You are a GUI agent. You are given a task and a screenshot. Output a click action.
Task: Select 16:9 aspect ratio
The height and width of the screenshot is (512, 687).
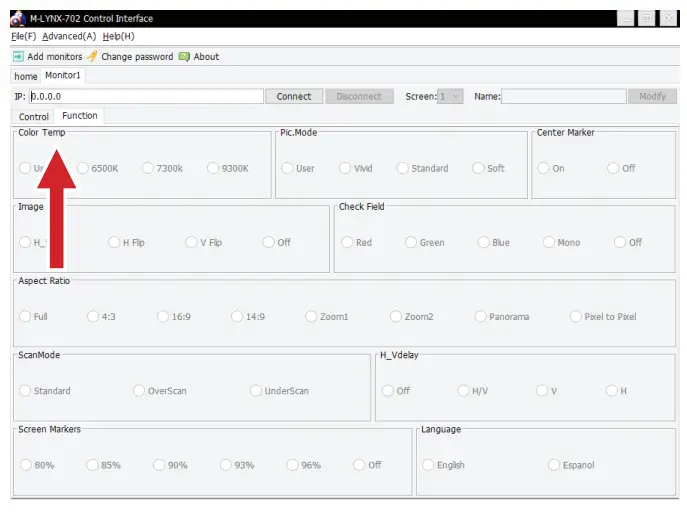click(174, 316)
